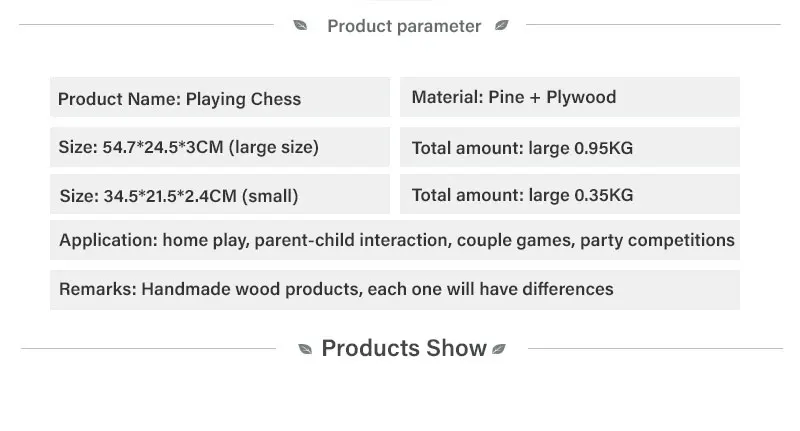
Task: Select the small size 34.5*21.5*2.4CM cell
Action: pyautogui.click(x=220, y=195)
